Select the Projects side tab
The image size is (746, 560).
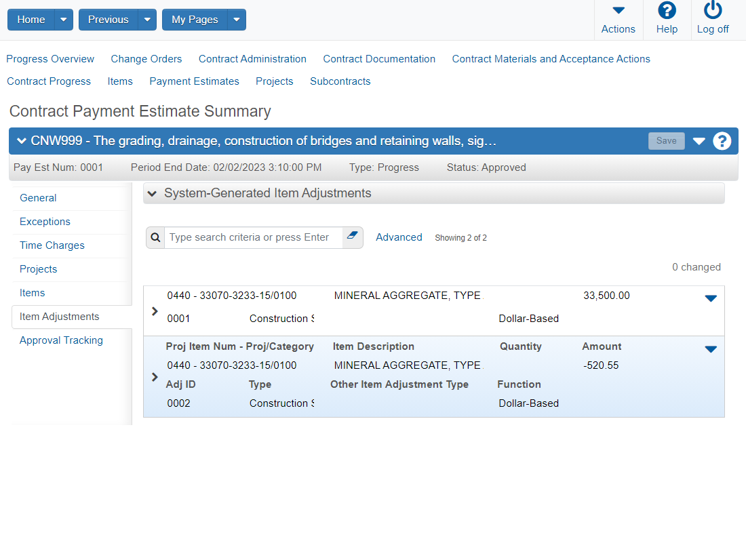[38, 269]
